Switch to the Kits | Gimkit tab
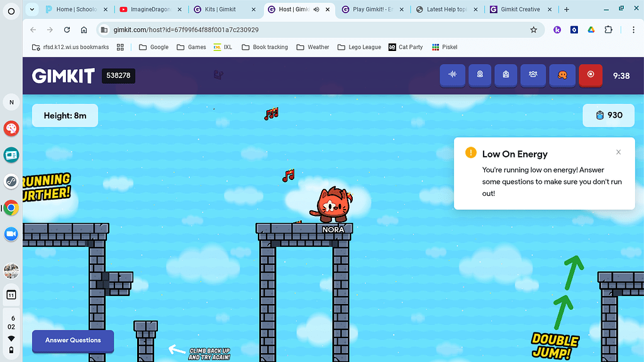This screenshot has width=644, height=362. pos(225,9)
